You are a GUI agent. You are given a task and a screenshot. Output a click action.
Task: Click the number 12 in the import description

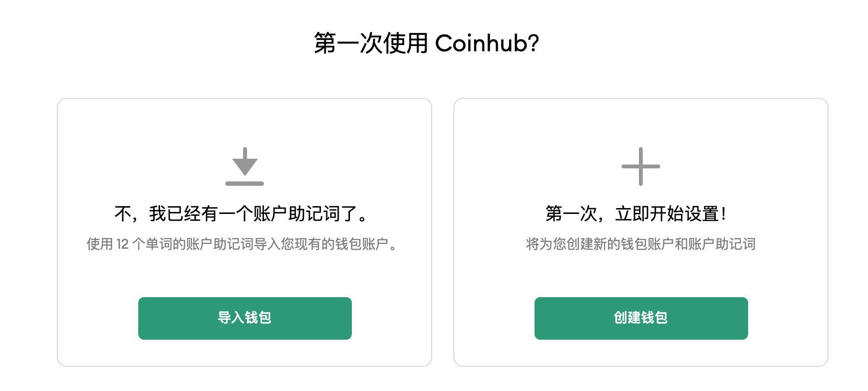[123, 244]
